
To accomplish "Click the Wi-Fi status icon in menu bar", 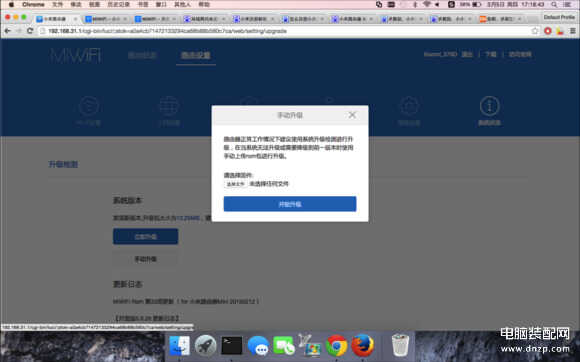I will tap(427, 4).
